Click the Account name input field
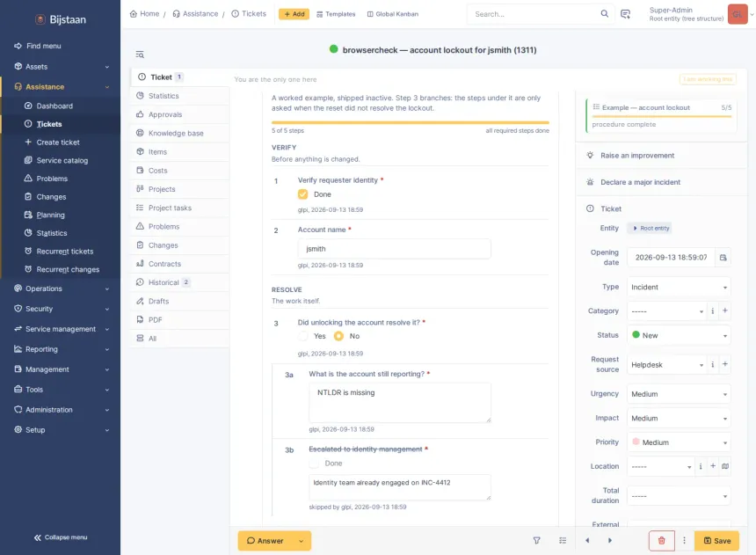Screen dimensions: 756x555 pyautogui.click(x=394, y=249)
